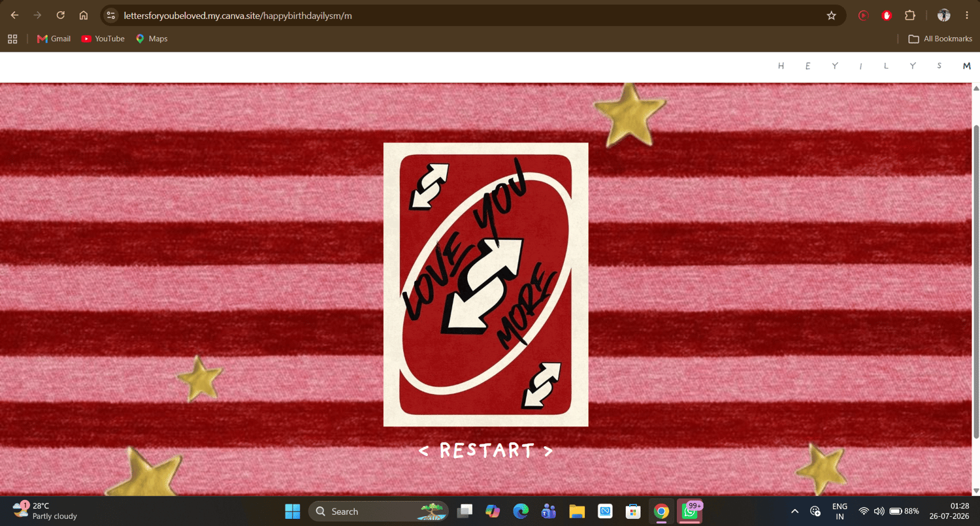The width and height of the screenshot is (980, 526).
Task: Click the < RESTART > button
Action: coord(485,450)
